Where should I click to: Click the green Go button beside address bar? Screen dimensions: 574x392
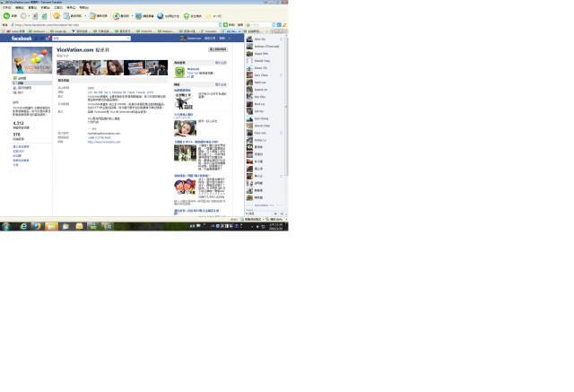click(225, 24)
